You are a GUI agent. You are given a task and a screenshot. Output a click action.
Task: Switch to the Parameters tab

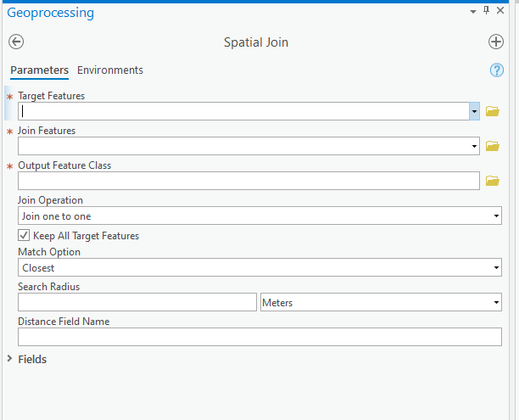pyautogui.click(x=39, y=70)
